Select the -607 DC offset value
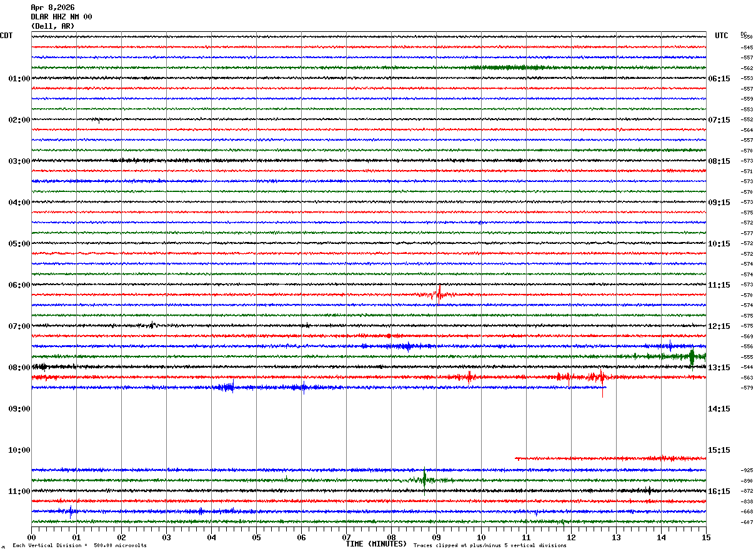The width and height of the screenshot is (756, 554). click(746, 522)
